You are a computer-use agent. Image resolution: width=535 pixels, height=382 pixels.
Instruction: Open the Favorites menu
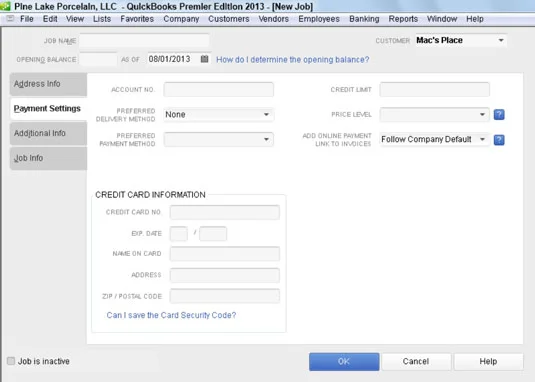point(137,19)
